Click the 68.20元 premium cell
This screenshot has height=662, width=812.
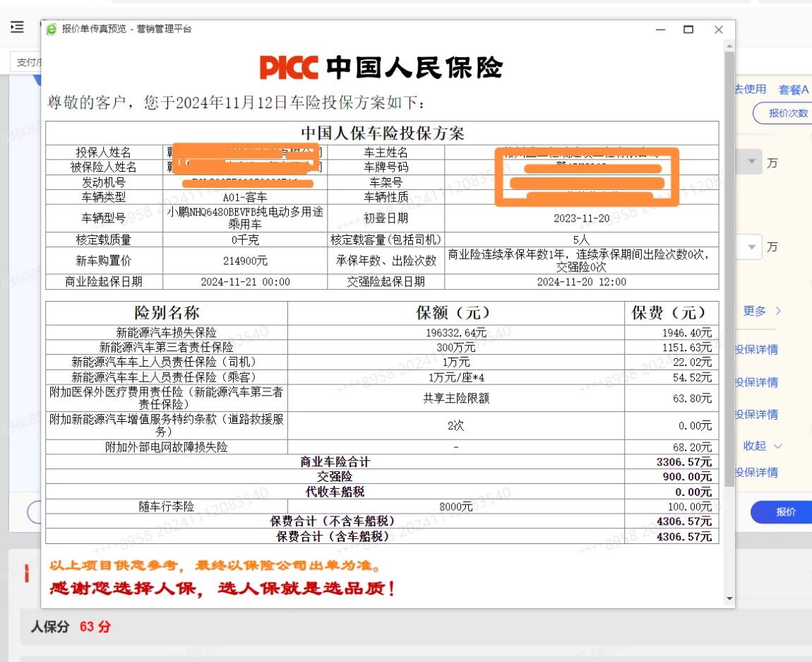[693, 447]
